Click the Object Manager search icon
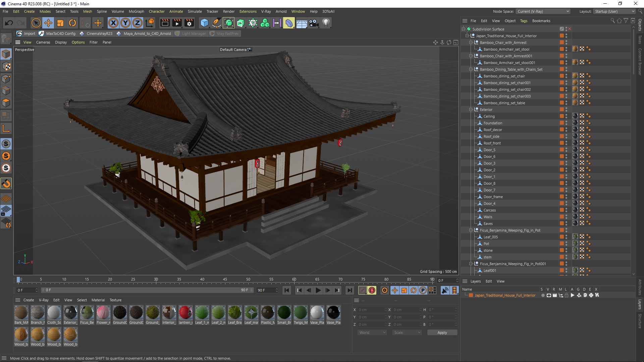The height and width of the screenshot is (362, 644). coord(612,21)
